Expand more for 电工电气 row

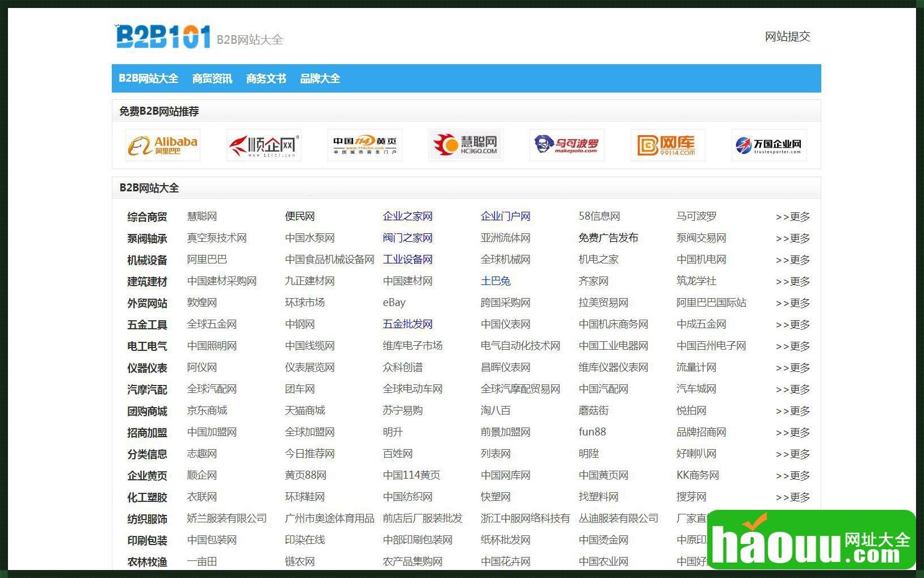793,346
